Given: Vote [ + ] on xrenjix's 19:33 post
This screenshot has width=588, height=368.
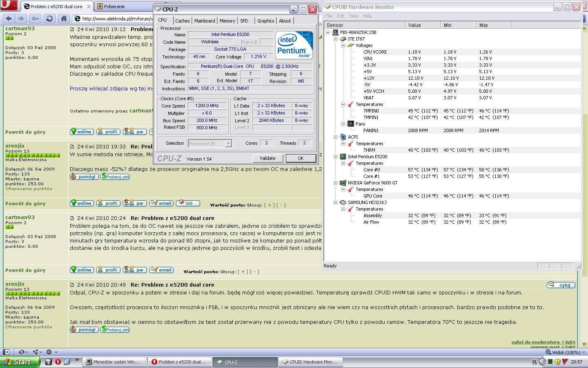Looking at the screenshot, I should 269,205.
